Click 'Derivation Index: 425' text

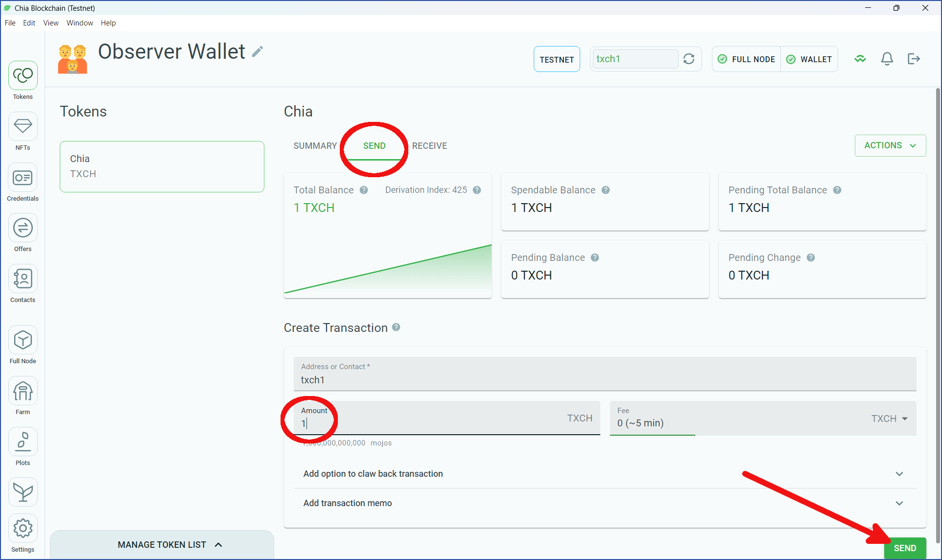pos(426,190)
